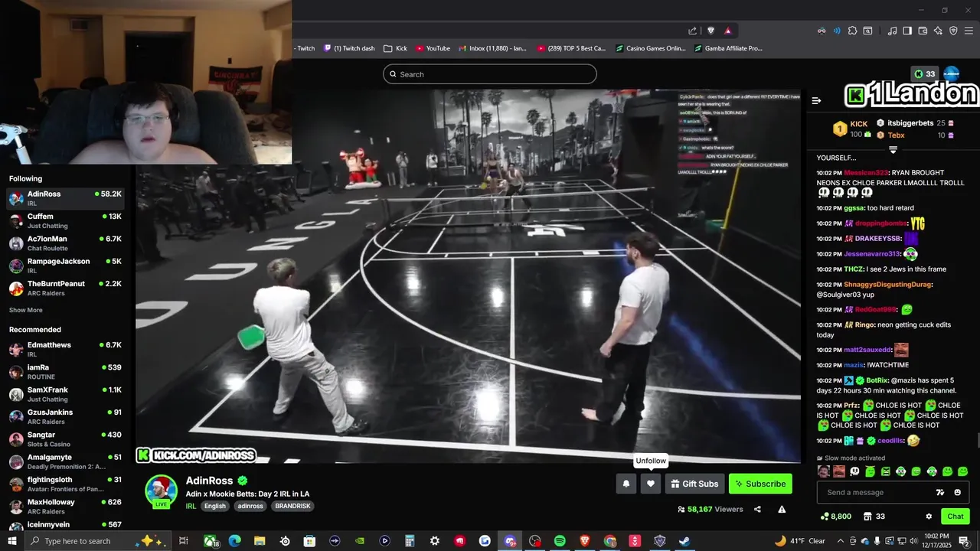
Task: Open the user profile avatar menu
Action: pos(952,73)
